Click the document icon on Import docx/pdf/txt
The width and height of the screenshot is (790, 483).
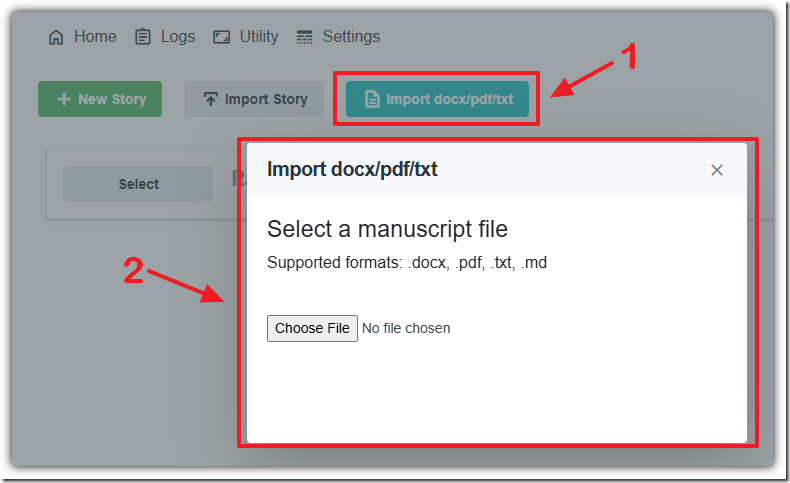tap(372, 99)
